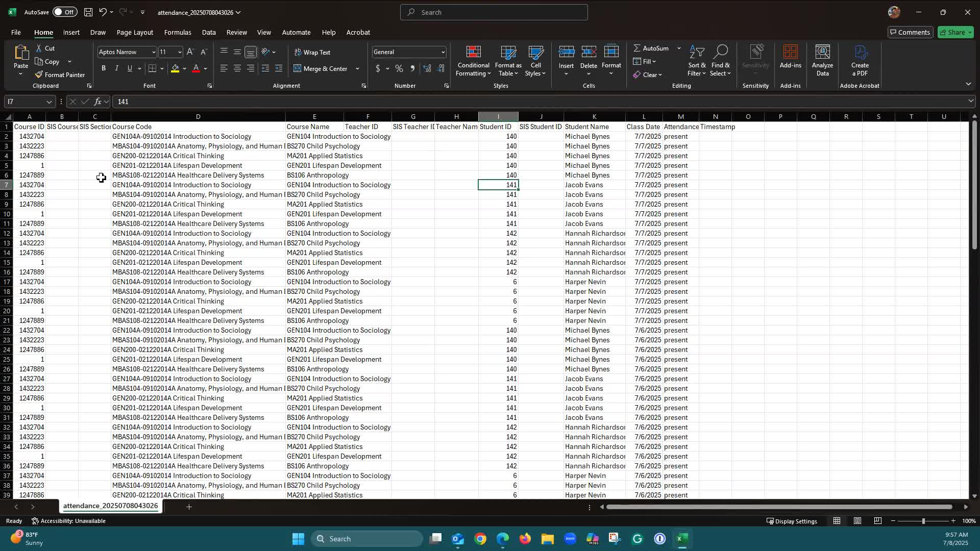Apply Percent Style format
This screenshot has height=551, width=980.
coord(399,68)
